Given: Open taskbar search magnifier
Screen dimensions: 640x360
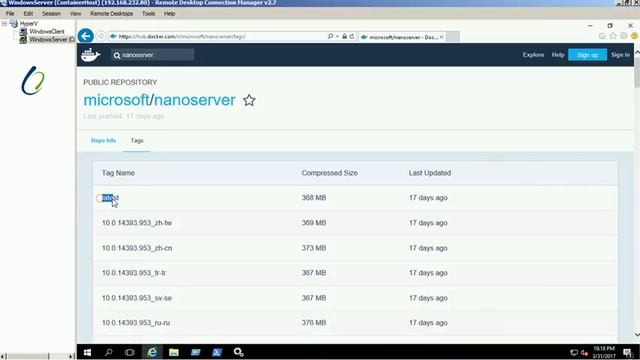Looking at the screenshot, I should (108, 352).
